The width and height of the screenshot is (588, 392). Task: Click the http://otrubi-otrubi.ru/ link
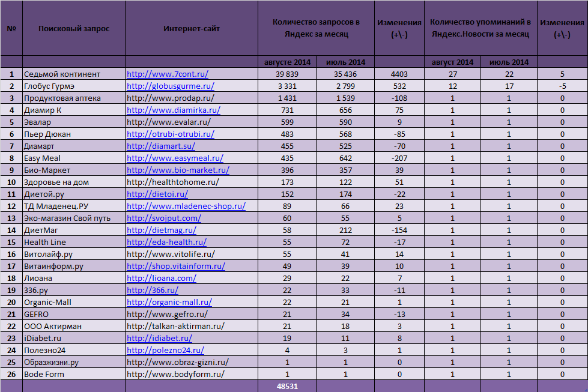170,134
